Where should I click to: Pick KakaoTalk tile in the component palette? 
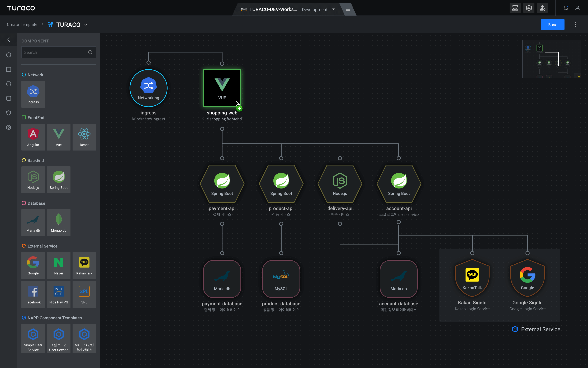coord(84,265)
